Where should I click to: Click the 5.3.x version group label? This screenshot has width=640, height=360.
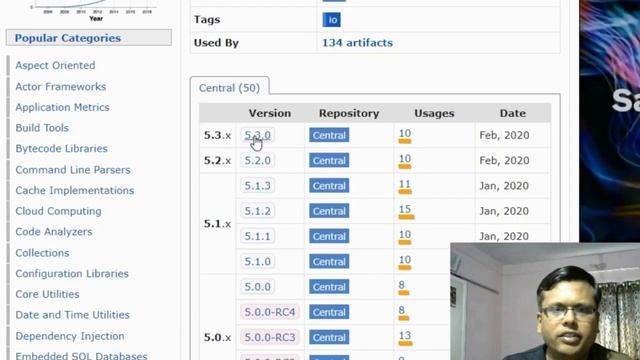click(x=218, y=135)
